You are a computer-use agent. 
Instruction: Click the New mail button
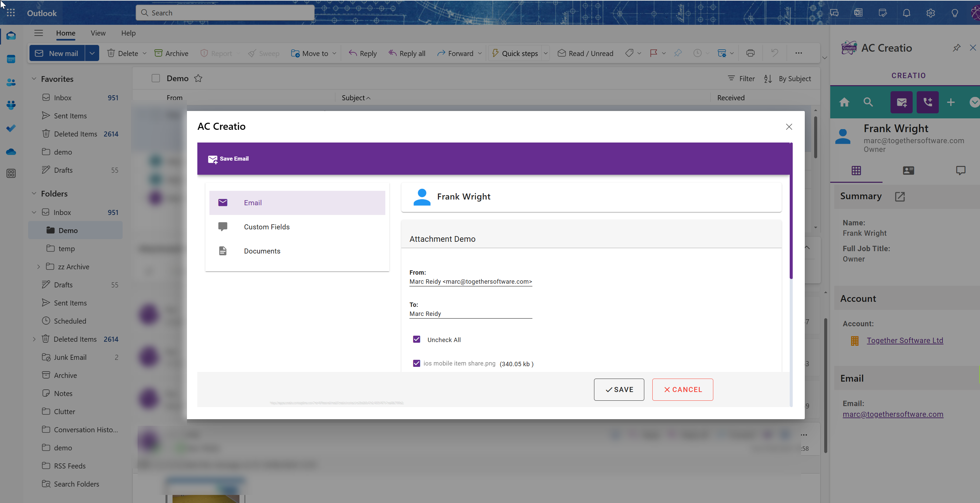pos(57,53)
